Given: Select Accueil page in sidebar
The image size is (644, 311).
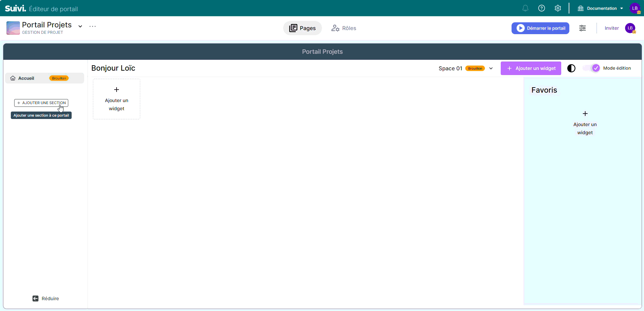Looking at the screenshot, I should tap(26, 78).
